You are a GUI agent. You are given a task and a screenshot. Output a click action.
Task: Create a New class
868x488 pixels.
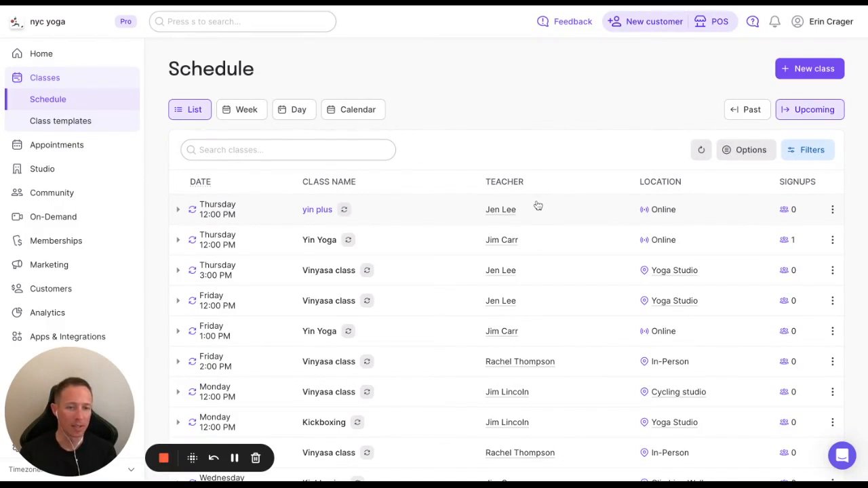point(810,68)
